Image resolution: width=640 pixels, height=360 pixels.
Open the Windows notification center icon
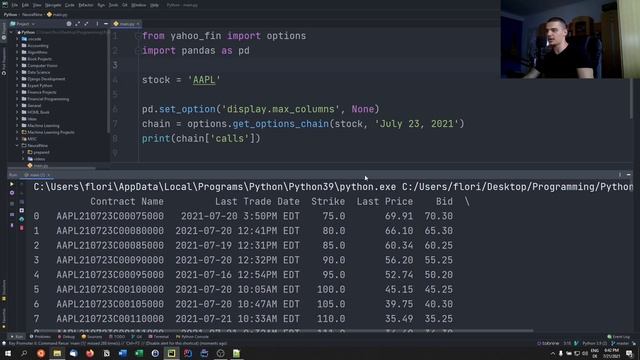[x=629, y=353]
